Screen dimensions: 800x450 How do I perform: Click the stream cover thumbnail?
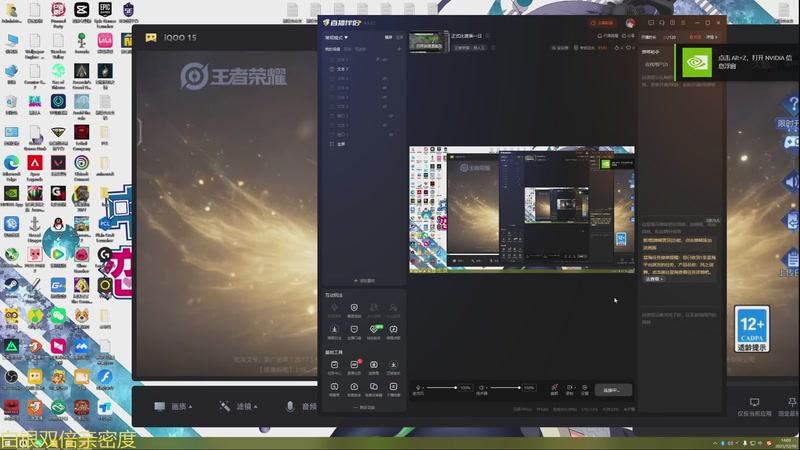(x=429, y=42)
